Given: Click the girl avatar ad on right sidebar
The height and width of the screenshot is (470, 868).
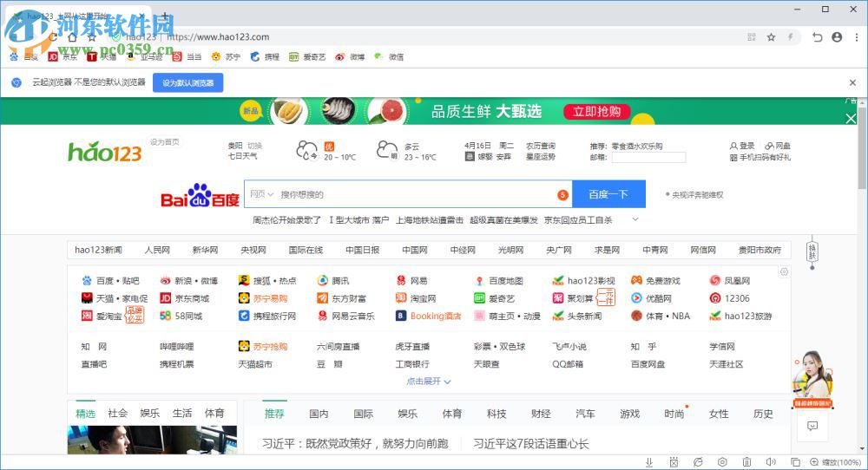Looking at the screenshot, I should point(812,379).
